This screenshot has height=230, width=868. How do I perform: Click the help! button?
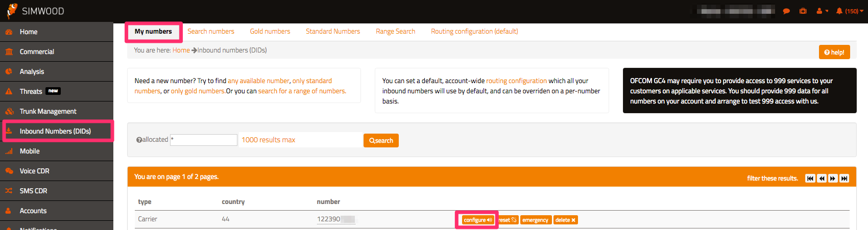point(834,52)
